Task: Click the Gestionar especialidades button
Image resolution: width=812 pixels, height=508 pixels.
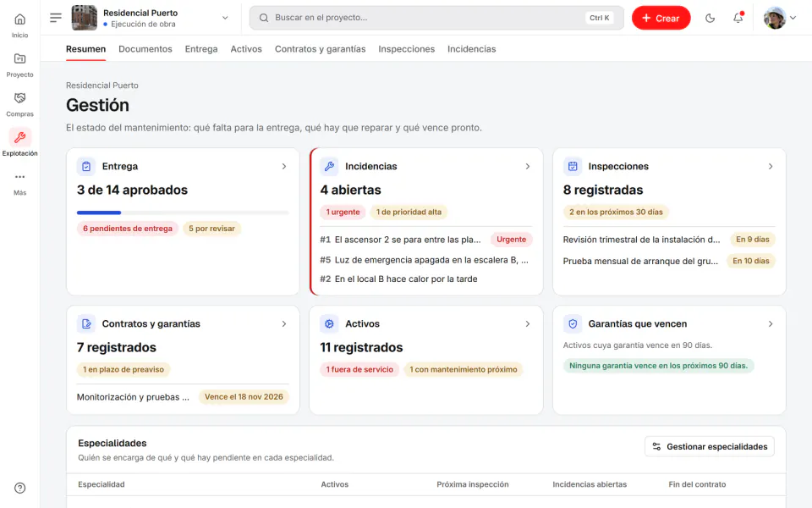Action: (710, 446)
